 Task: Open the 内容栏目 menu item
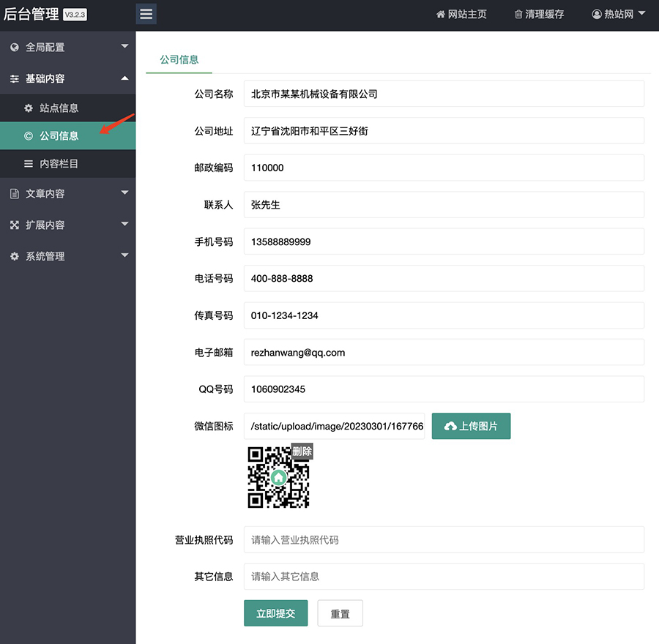[67, 163]
